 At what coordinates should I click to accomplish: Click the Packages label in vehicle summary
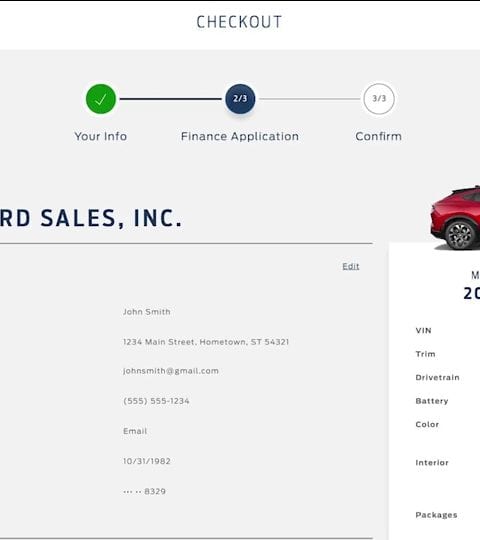pyautogui.click(x=436, y=515)
